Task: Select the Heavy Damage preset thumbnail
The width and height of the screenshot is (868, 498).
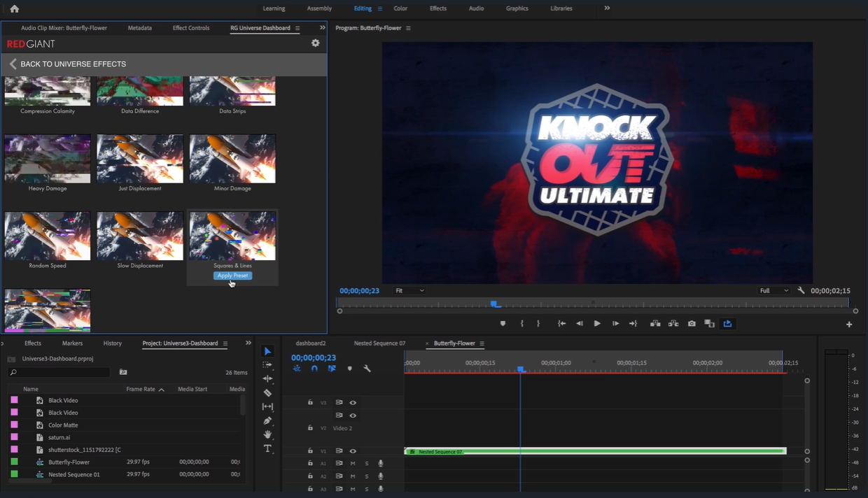Action: pyautogui.click(x=48, y=159)
